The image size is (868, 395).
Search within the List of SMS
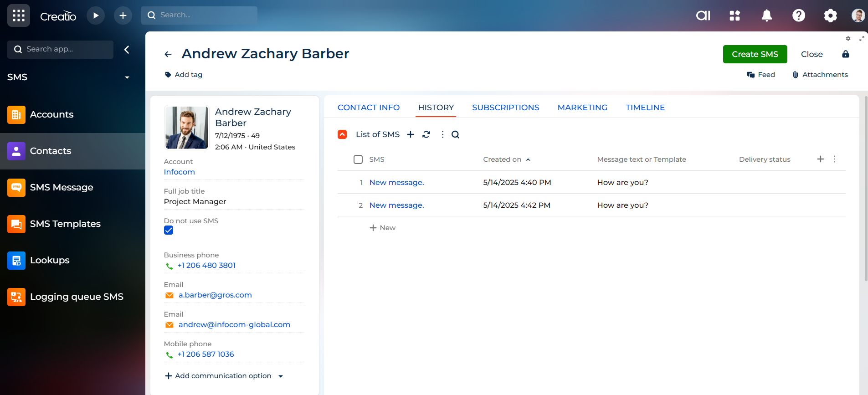pyautogui.click(x=455, y=134)
